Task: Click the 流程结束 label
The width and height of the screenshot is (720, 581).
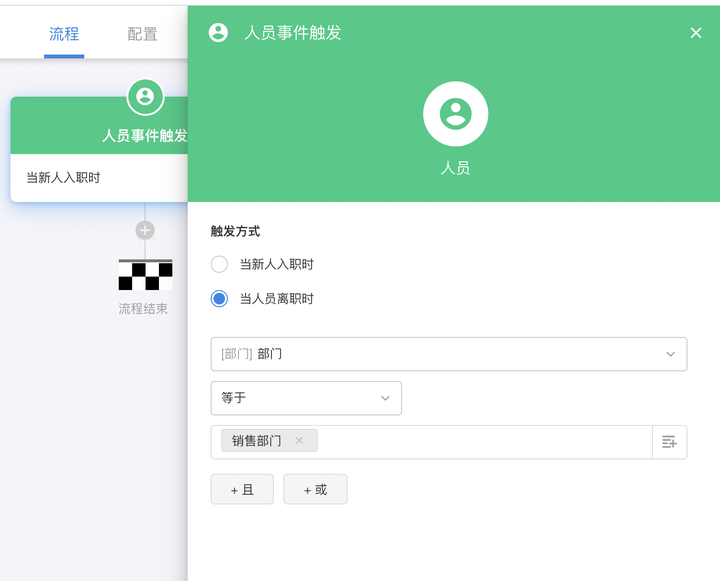Action: 143,309
